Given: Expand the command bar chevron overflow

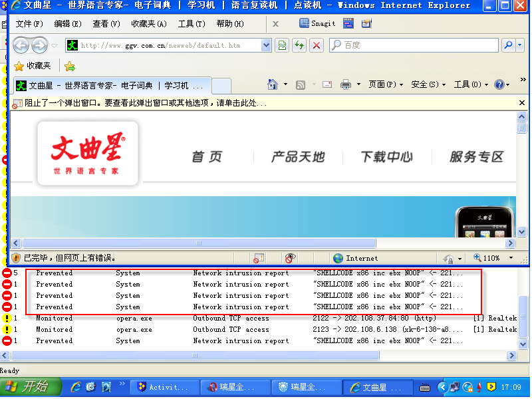Looking at the screenshot, I should (523, 80).
